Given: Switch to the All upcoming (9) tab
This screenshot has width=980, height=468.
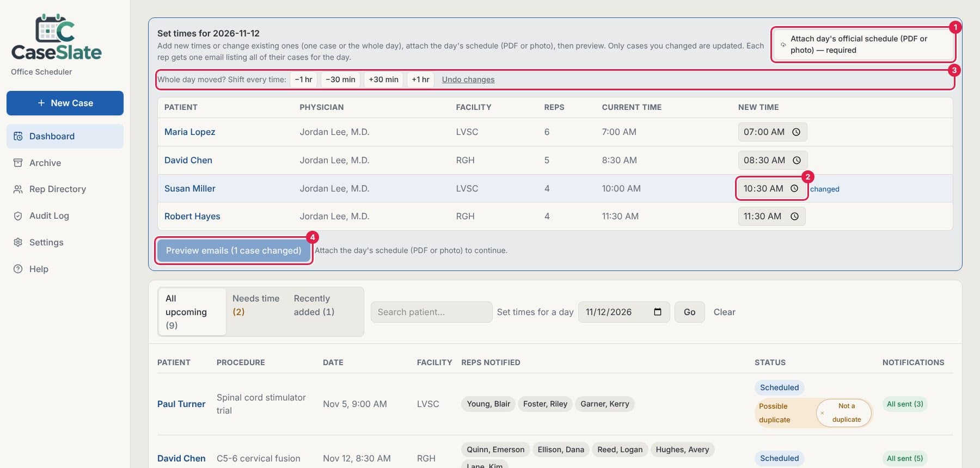Looking at the screenshot, I should [192, 312].
